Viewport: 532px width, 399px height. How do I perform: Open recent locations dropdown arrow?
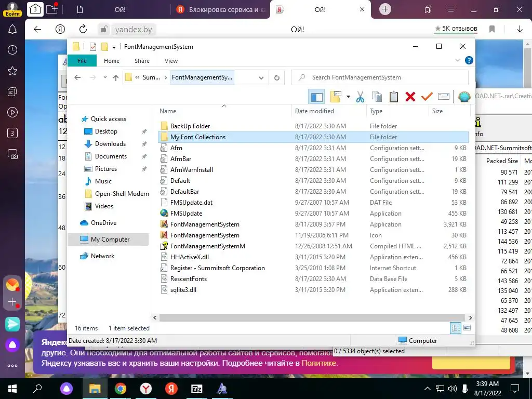(x=105, y=78)
